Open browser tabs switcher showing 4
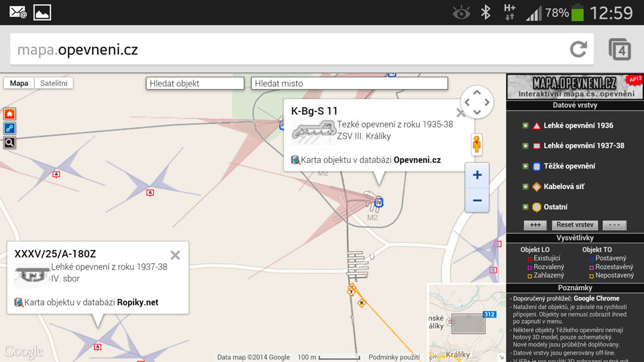This screenshot has height=362, width=644. coord(619,50)
